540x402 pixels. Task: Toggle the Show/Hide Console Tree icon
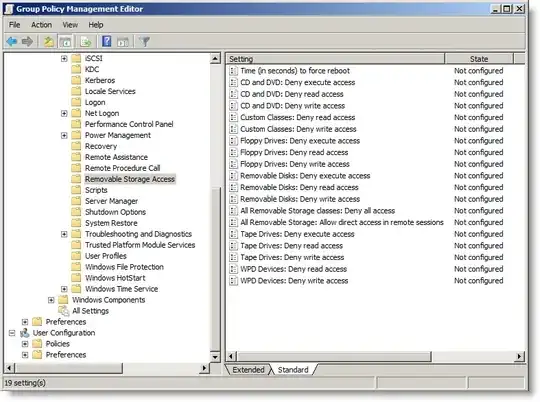[x=65, y=42]
